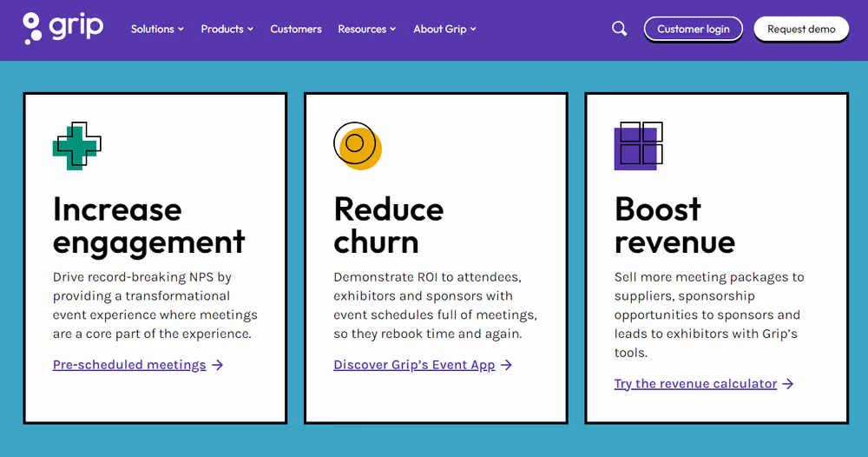
Task: Open the search magnifier icon
Action: (620, 29)
